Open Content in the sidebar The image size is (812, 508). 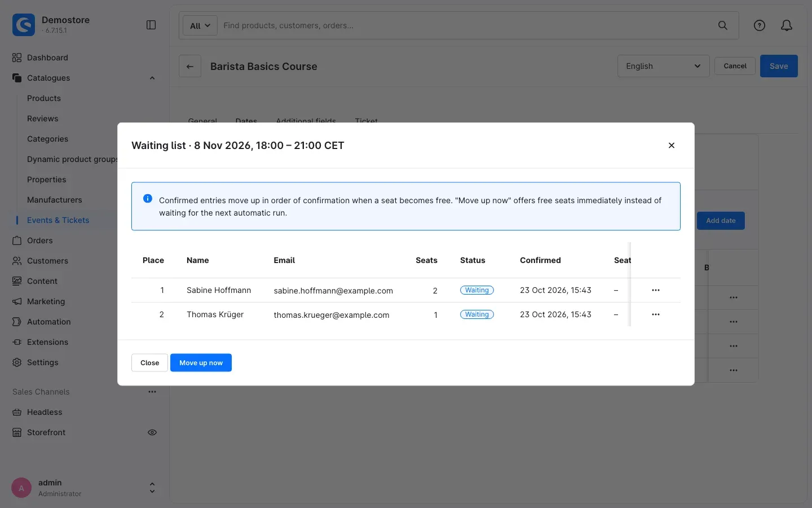tap(42, 281)
